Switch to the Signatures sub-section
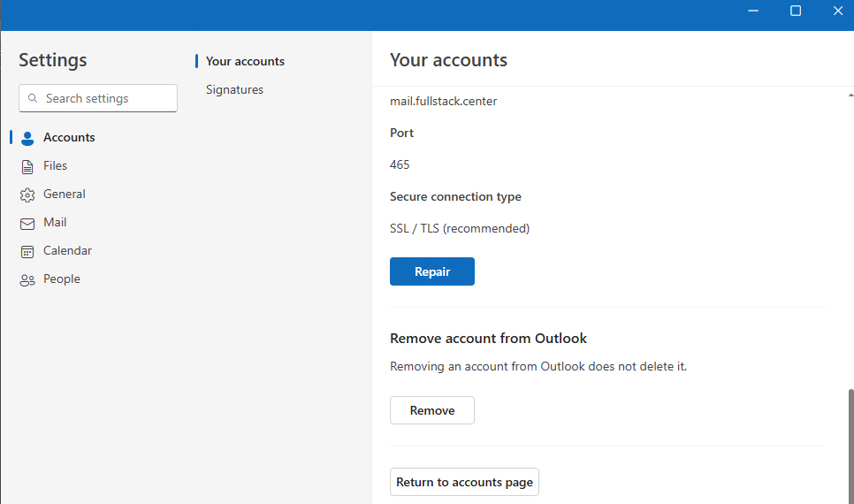 234,89
